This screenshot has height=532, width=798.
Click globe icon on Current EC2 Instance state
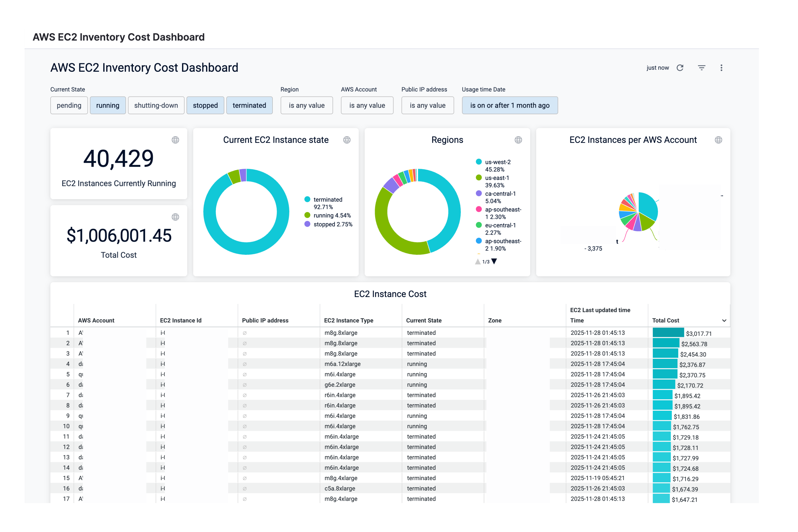tap(347, 140)
